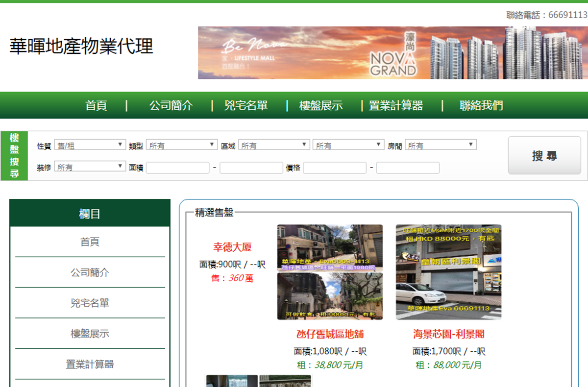The width and height of the screenshot is (588, 387).
Task: Click the 面積:1,700呎 / --呎 text
Action: (449, 351)
